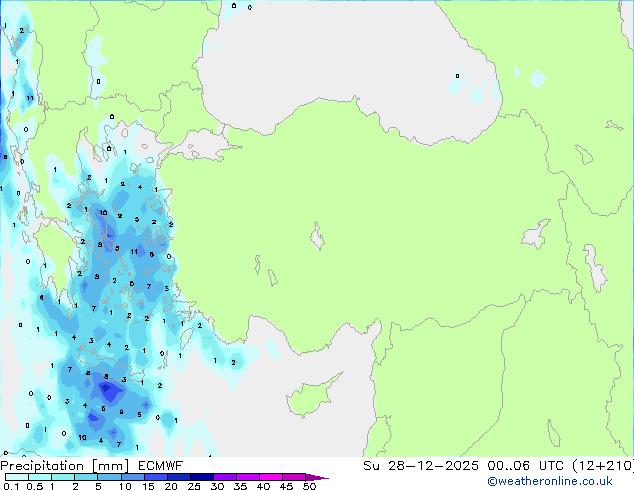Click the 35–40 mm violet legend swatch
This screenshot has height=490, width=634.
[x=248, y=477]
